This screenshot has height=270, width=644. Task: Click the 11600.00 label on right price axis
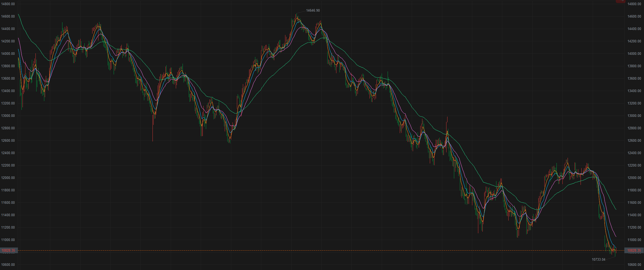634,202
